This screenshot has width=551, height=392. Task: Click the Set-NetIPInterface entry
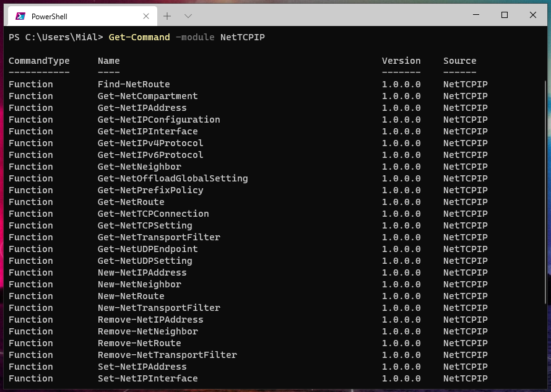(147, 378)
